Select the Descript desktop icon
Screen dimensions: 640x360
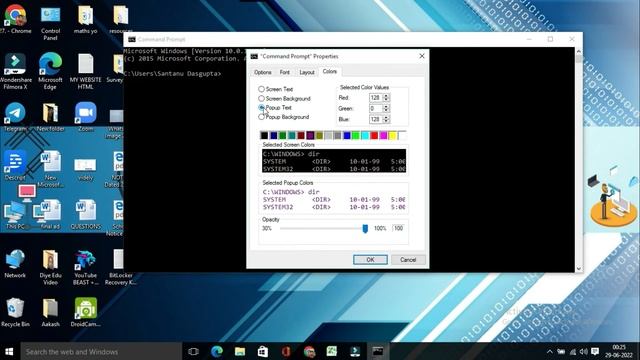pyautogui.click(x=15, y=166)
